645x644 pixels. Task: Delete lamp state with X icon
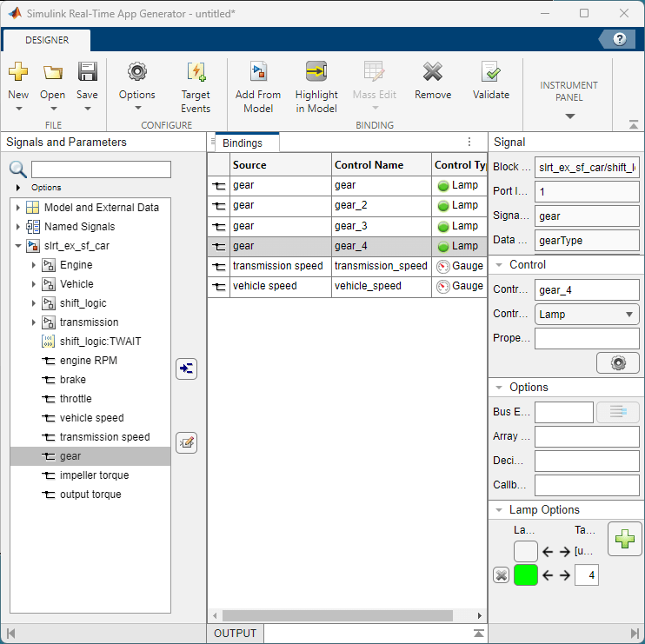click(501, 574)
